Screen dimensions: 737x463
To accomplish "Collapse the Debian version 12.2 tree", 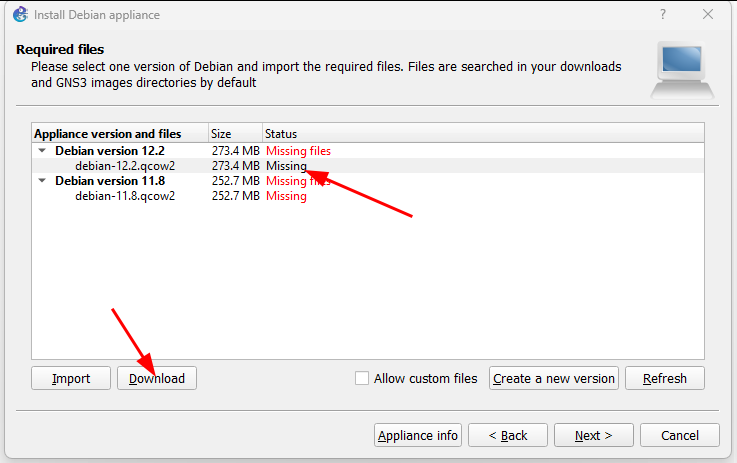I will coord(43,151).
